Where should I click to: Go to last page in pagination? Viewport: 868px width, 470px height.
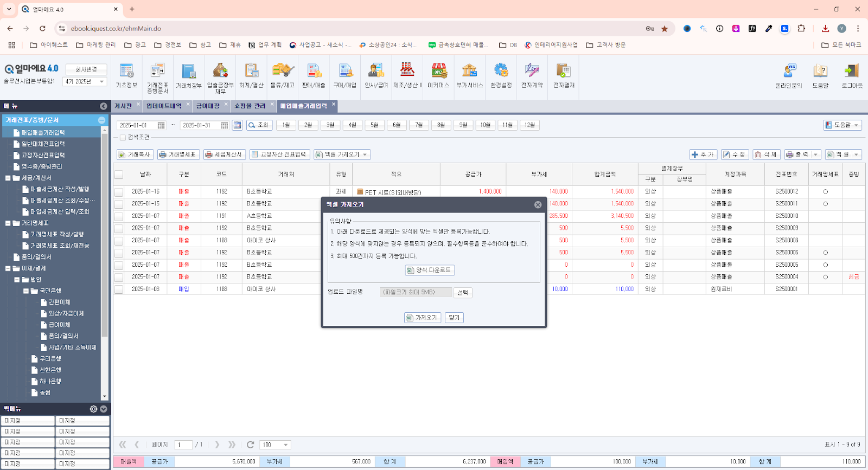pos(232,445)
